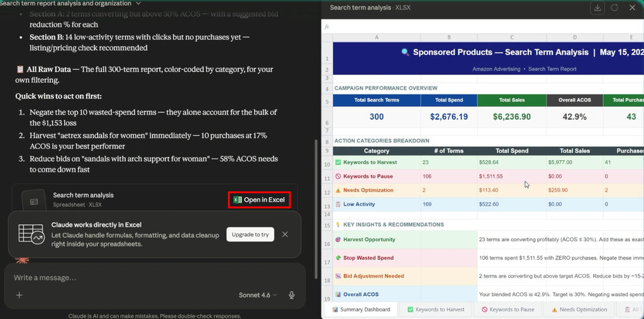The width and height of the screenshot is (644, 319).
Task: Select column A header in spreadsheet
Action: coord(377,37)
